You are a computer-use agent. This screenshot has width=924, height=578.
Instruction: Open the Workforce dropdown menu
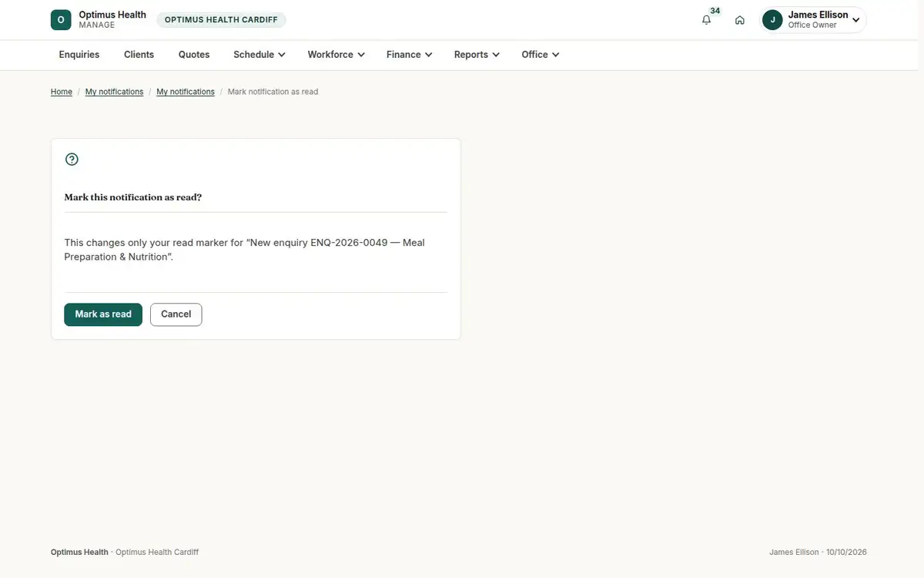(336, 55)
